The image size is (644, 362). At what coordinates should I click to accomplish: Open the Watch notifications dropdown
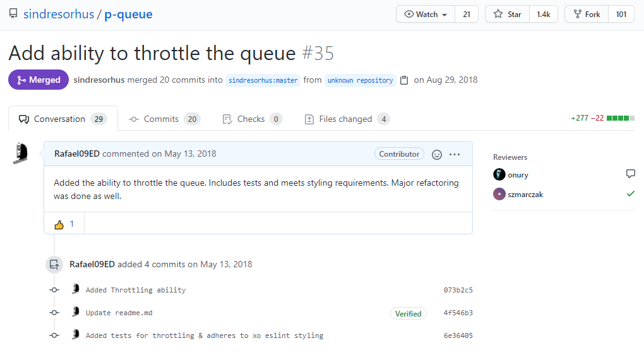click(x=426, y=15)
